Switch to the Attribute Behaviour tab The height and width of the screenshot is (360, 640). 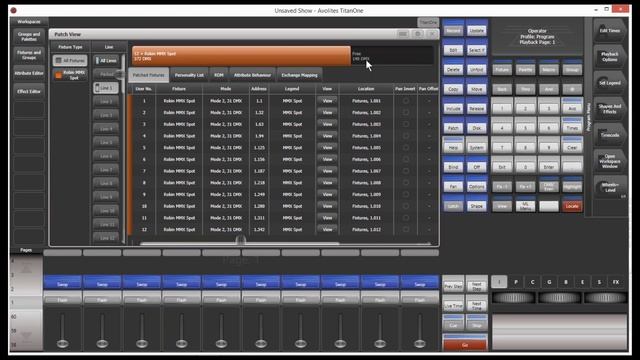click(x=252, y=75)
